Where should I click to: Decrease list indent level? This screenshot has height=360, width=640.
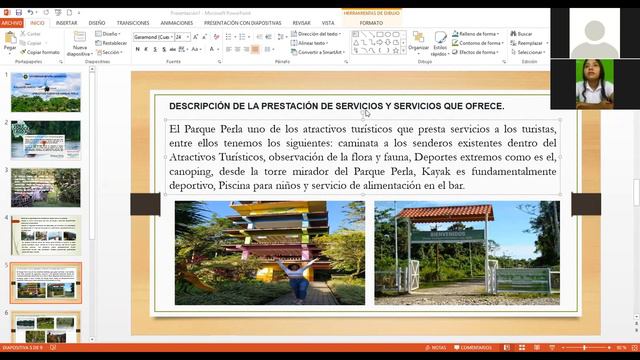pos(259,37)
